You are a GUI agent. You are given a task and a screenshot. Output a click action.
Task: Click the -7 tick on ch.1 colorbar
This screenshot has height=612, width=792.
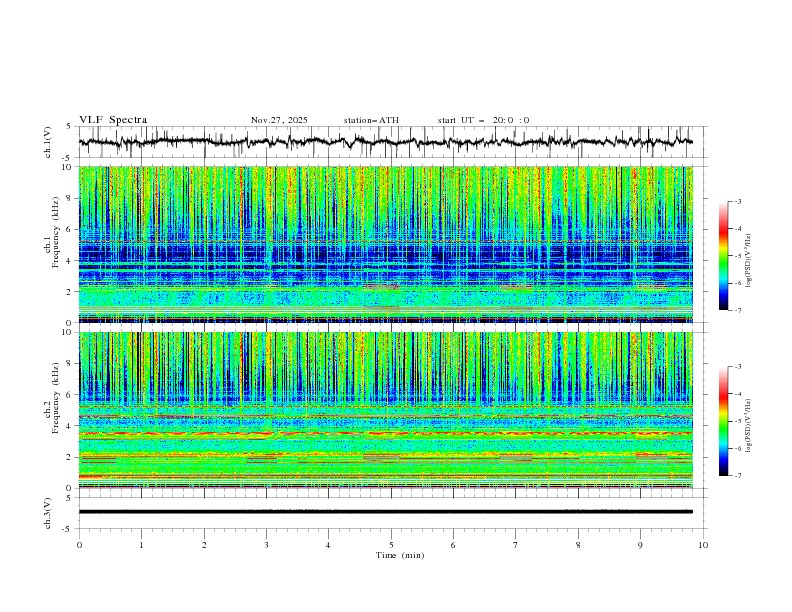coord(737,310)
